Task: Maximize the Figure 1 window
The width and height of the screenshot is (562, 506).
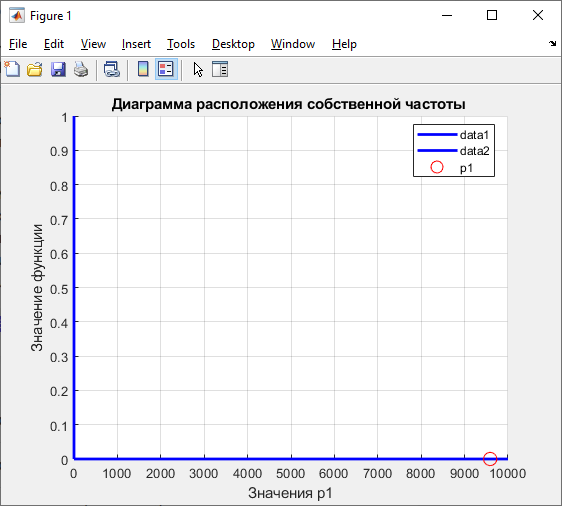Action: click(x=492, y=15)
